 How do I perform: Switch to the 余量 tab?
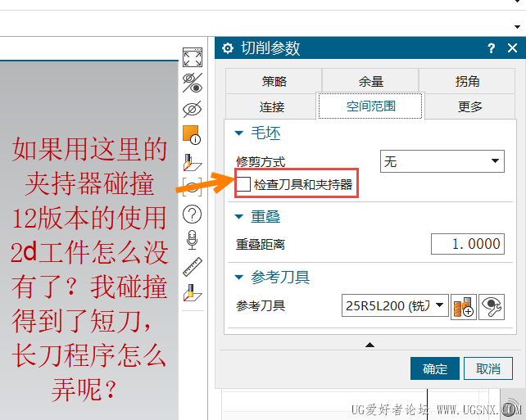(370, 81)
